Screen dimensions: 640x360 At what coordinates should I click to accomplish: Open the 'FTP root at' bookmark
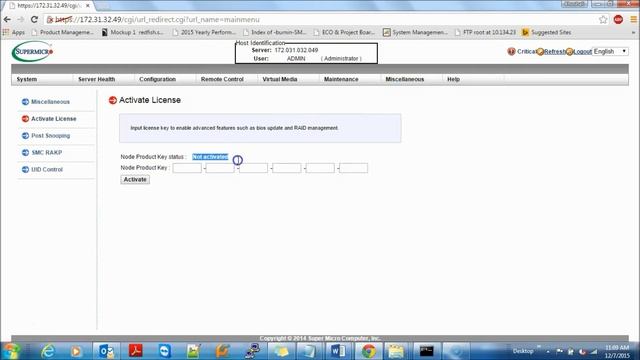[485, 32]
